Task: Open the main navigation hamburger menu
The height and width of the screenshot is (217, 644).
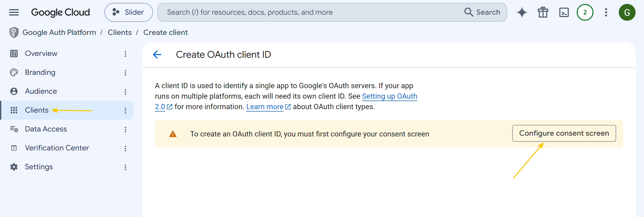Action: 14,12
